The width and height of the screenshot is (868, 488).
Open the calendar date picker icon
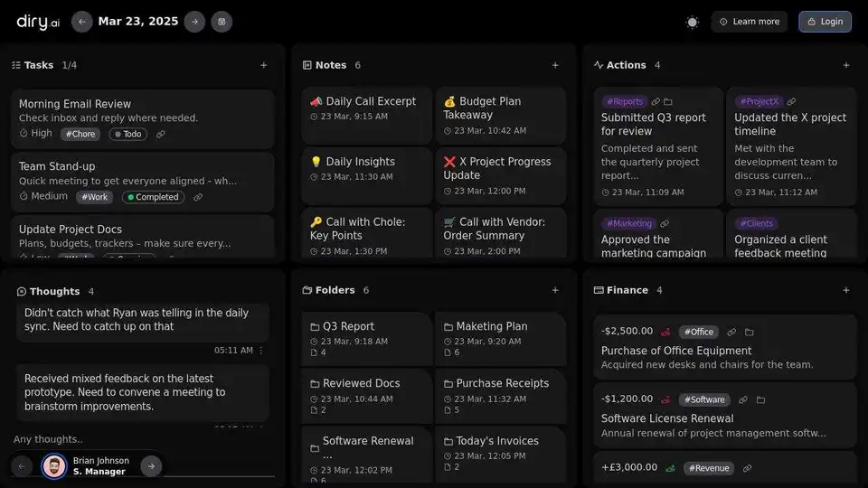tap(222, 22)
